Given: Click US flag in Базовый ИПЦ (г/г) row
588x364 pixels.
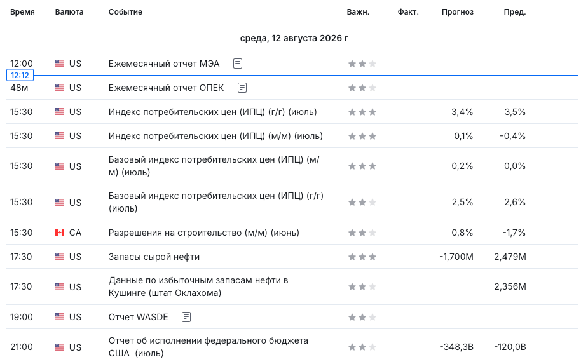Looking at the screenshot, I should (x=60, y=203).
